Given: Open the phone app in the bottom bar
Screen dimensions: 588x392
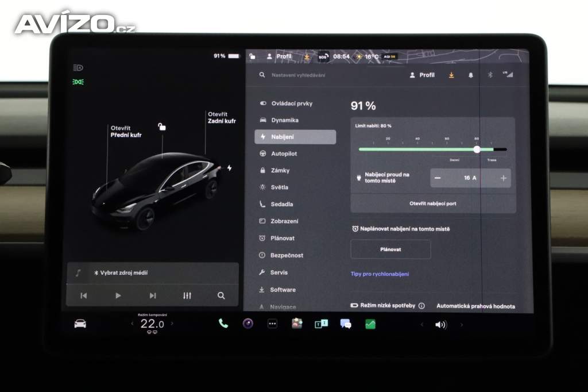Looking at the screenshot, I should pyautogui.click(x=223, y=324).
